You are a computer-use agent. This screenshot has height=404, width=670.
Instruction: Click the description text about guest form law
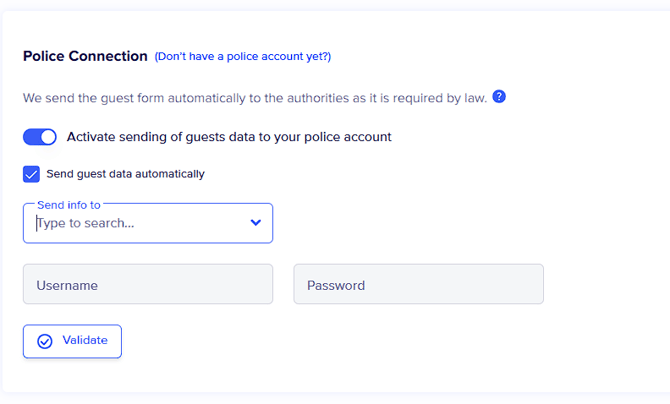[x=255, y=98]
